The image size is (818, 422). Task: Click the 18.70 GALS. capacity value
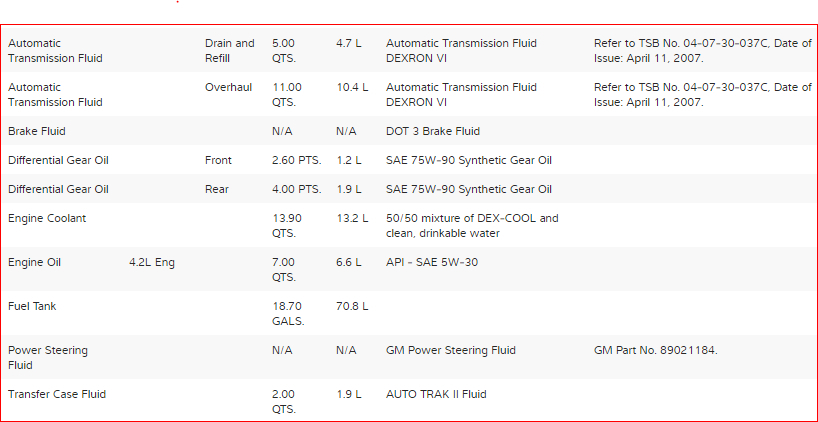[288, 313]
